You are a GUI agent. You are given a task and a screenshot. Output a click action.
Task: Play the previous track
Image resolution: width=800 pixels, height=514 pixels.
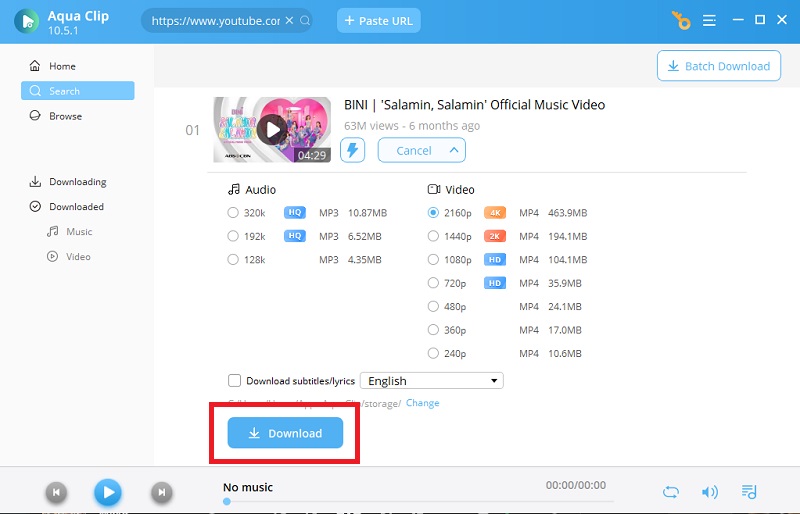[x=57, y=492]
